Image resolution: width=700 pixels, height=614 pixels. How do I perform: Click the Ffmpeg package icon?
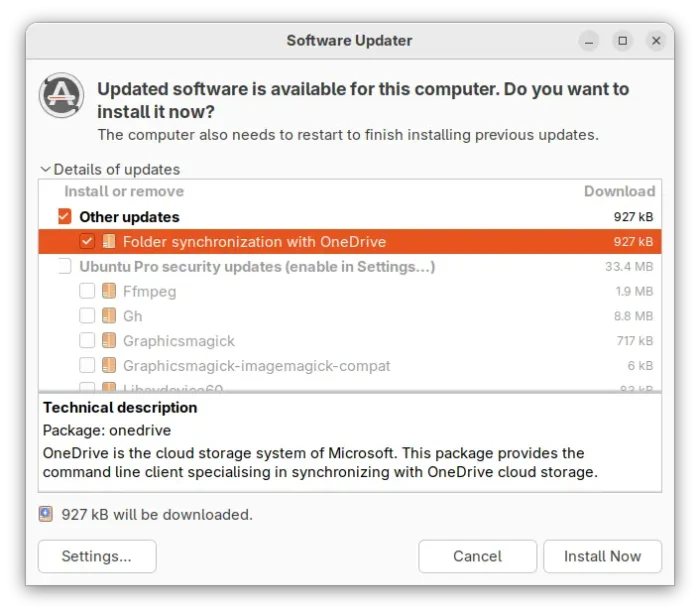[x=109, y=291]
